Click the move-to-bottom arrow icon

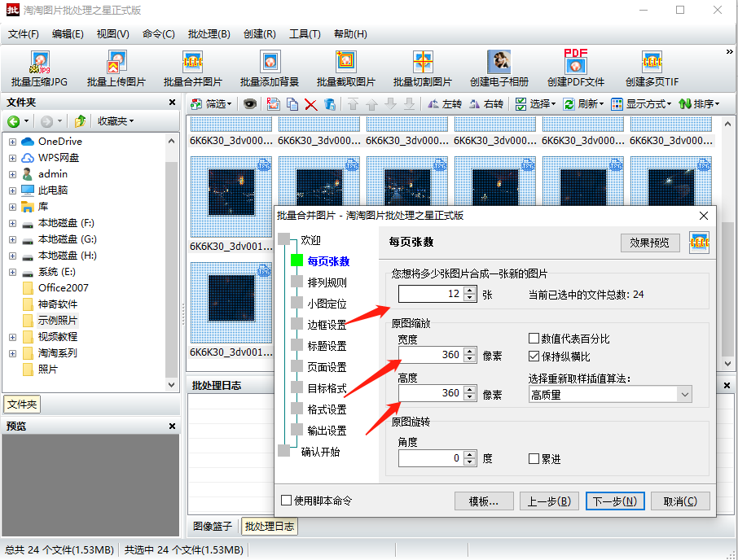[x=410, y=104]
